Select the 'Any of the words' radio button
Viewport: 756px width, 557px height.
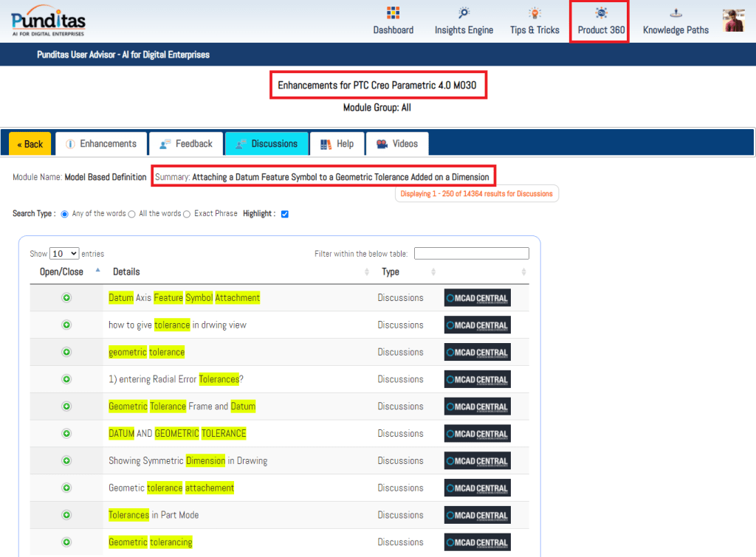pyautogui.click(x=65, y=214)
